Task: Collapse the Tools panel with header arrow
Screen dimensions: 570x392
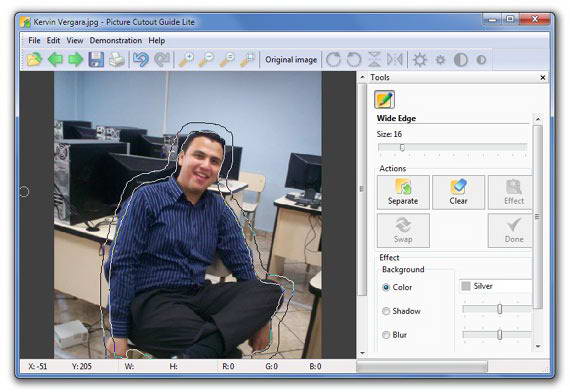Action: [362, 77]
